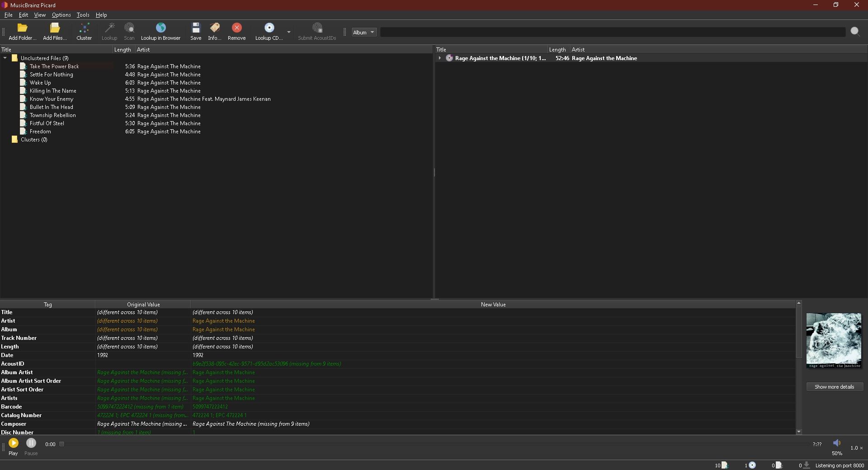Open the Lookup CD drive dropdown arrow
The width and height of the screenshot is (868, 470).
289,32
